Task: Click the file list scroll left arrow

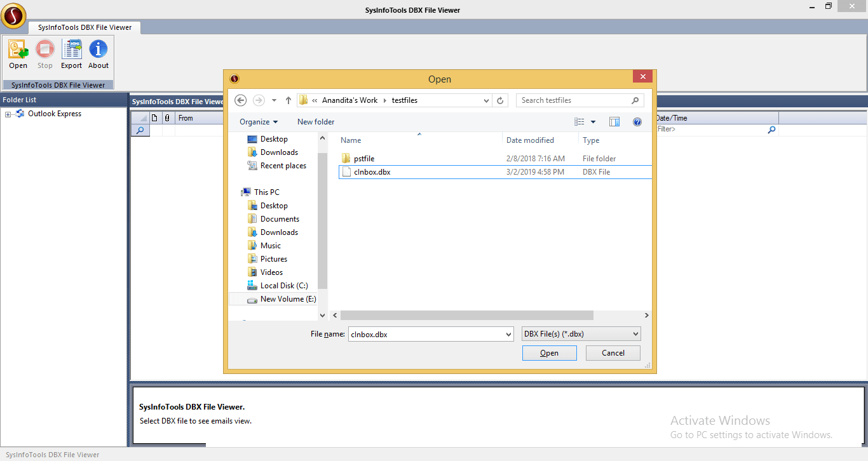Action: tap(335, 316)
